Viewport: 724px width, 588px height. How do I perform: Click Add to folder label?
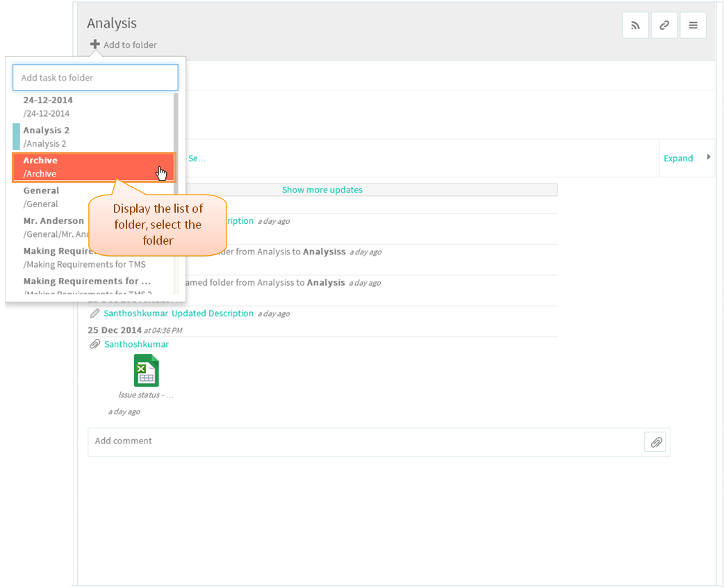(x=130, y=44)
